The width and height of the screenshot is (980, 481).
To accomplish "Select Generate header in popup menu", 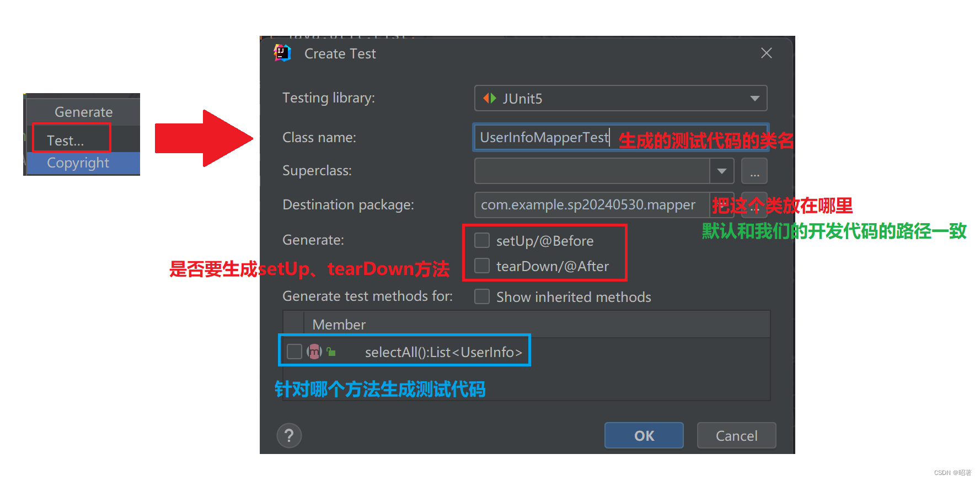I will click(x=84, y=112).
